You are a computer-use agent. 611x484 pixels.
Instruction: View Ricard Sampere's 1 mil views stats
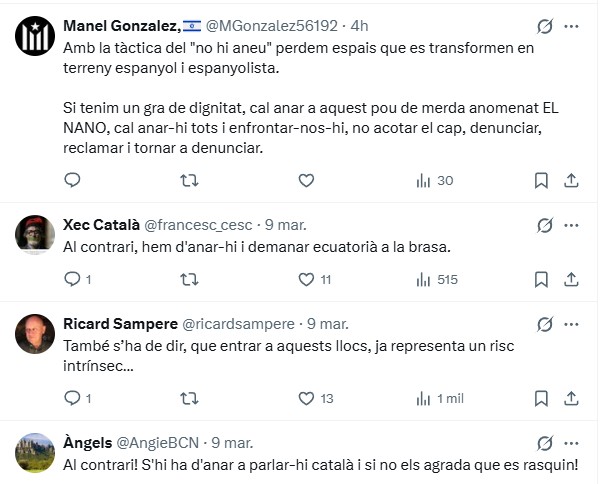click(x=440, y=398)
